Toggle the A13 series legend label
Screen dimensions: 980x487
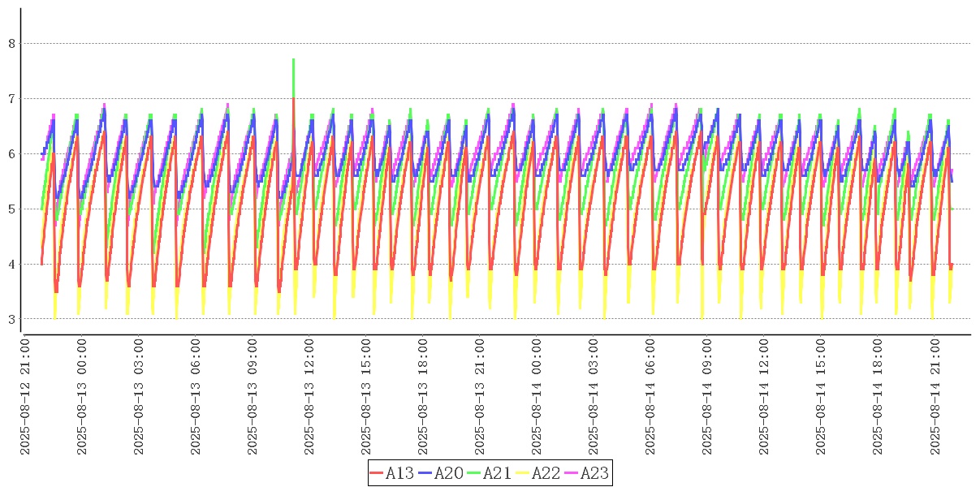[x=399, y=472]
